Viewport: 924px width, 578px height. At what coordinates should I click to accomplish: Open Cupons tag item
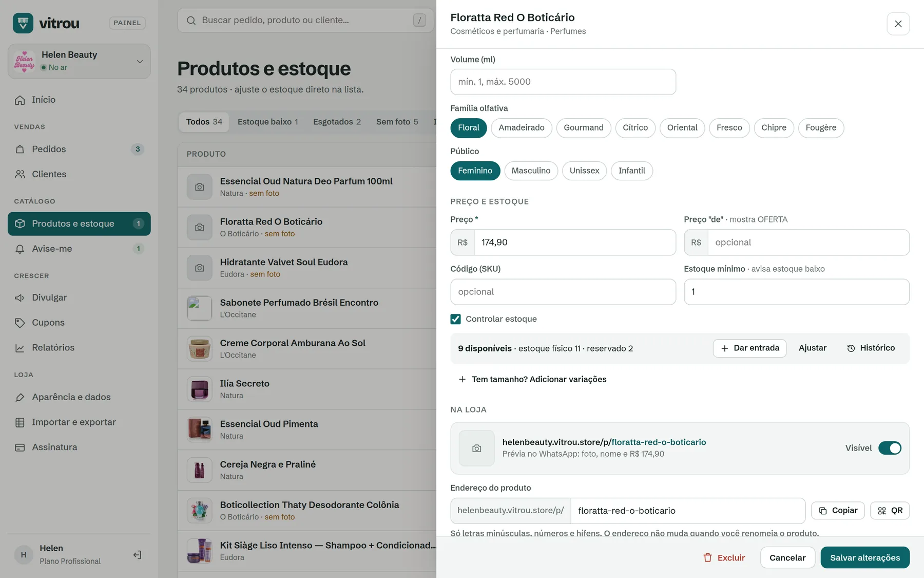pyautogui.click(x=79, y=323)
